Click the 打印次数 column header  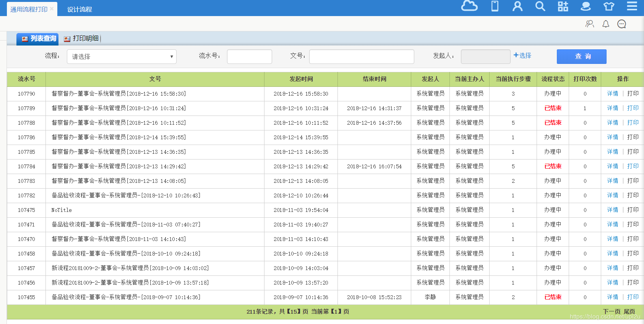[x=585, y=79]
